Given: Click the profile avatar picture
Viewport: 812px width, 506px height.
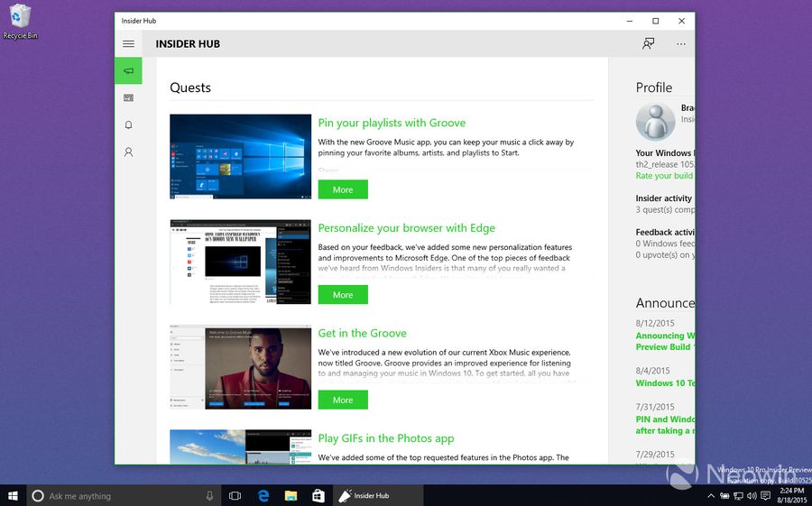Looking at the screenshot, I should [x=655, y=122].
